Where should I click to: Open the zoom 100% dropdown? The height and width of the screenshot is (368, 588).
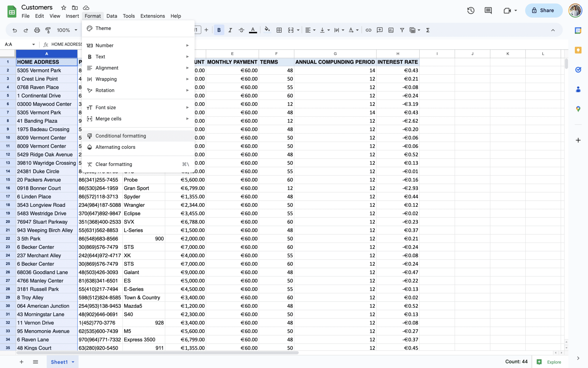click(x=67, y=30)
